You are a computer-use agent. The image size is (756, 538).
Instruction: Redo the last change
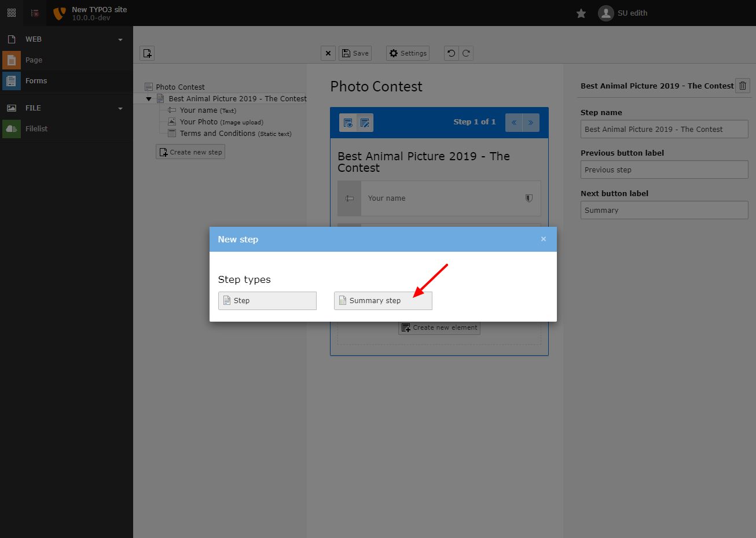point(465,53)
